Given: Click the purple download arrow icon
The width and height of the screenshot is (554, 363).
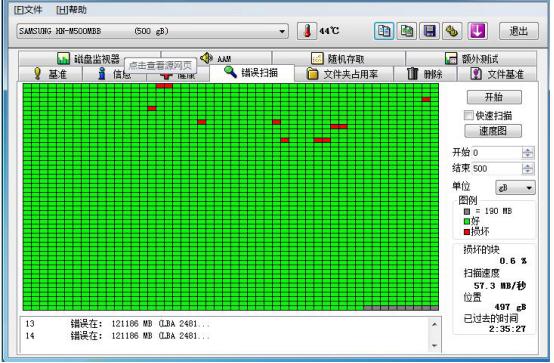Looking at the screenshot, I should tap(478, 31).
